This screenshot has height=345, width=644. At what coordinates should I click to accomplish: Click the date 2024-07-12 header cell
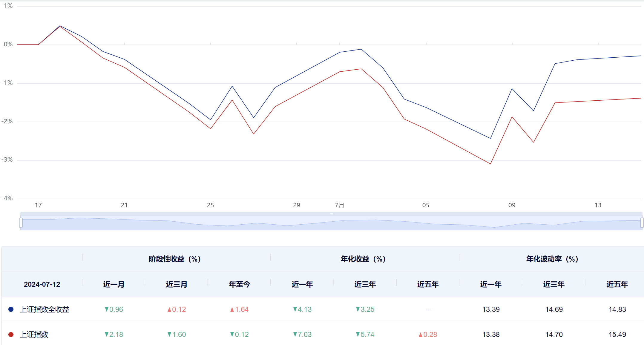pos(42,284)
